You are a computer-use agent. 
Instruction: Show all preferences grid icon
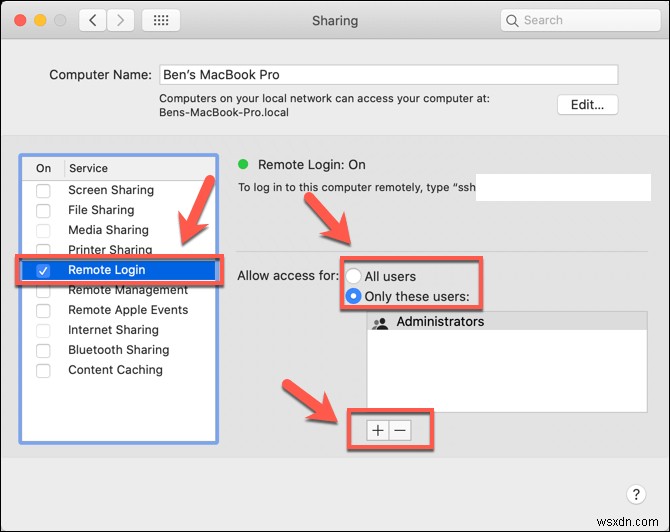click(x=161, y=20)
